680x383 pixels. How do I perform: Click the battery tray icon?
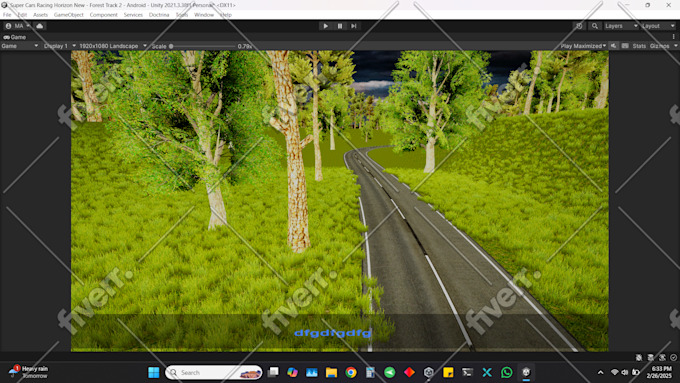(x=636, y=372)
